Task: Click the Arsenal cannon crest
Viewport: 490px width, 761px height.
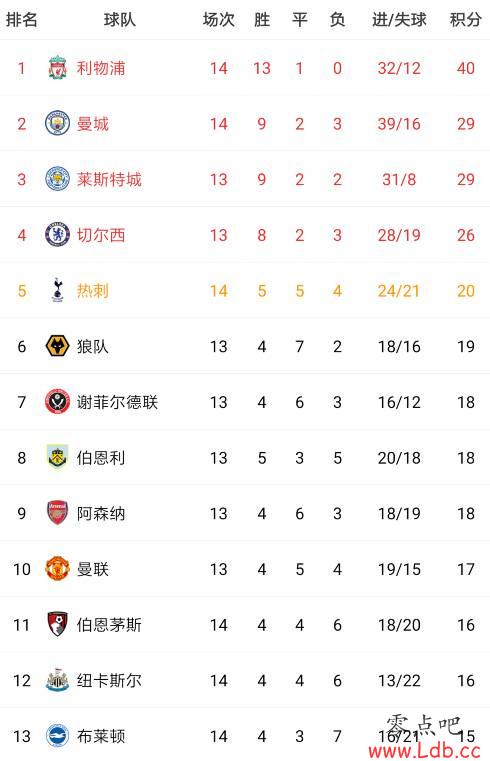Action: pyautogui.click(x=57, y=513)
